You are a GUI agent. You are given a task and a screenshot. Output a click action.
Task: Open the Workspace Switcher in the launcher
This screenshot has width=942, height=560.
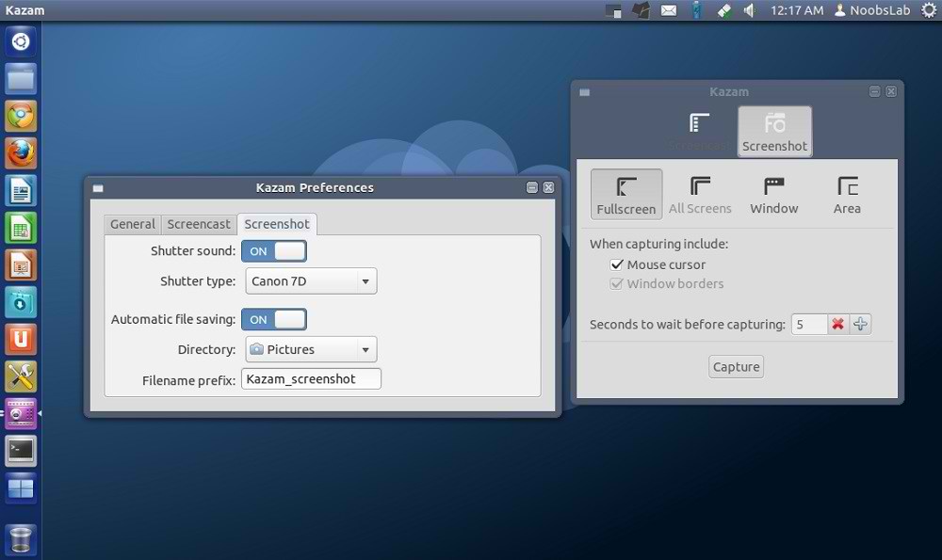(21, 488)
